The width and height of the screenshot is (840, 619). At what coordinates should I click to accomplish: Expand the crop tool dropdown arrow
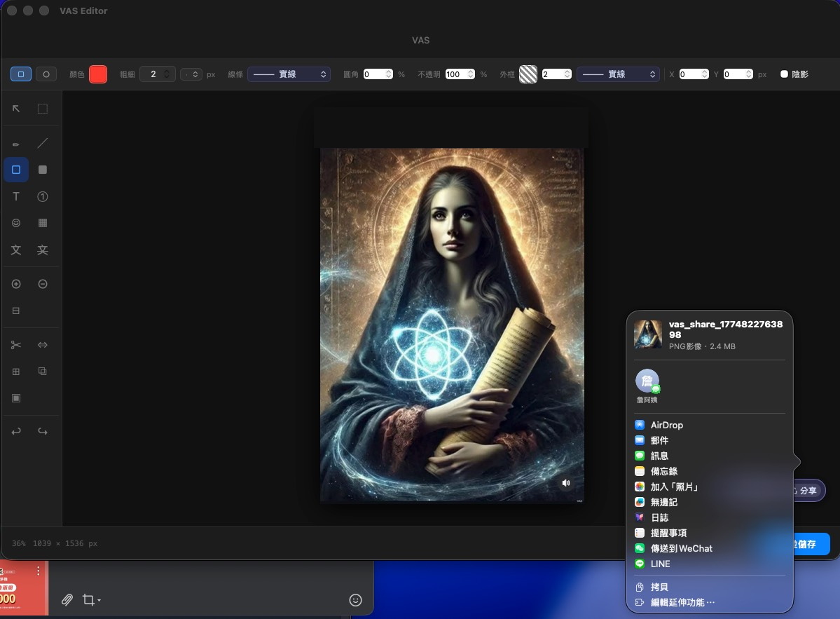(x=99, y=601)
